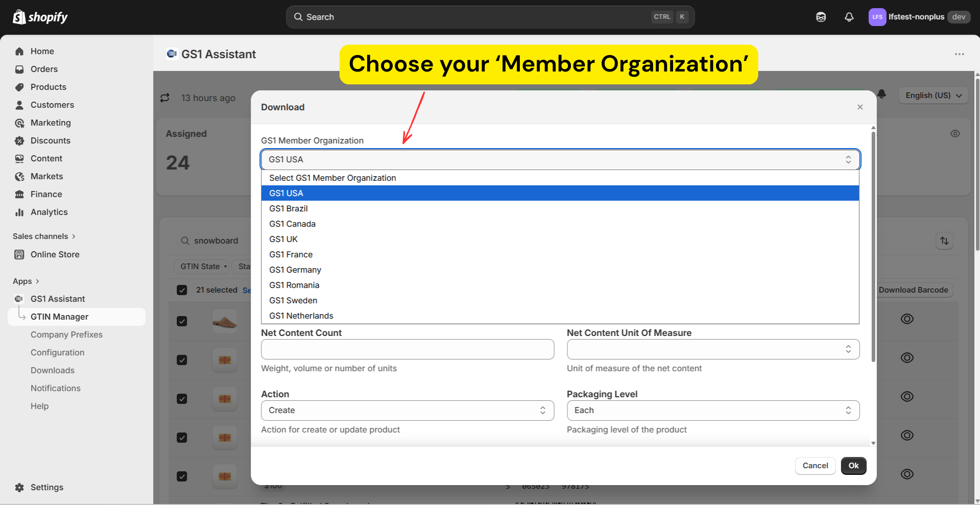Screen dimensions: 980x505
Task: Click the sandal product thumbnail
Action: point(225,322)
